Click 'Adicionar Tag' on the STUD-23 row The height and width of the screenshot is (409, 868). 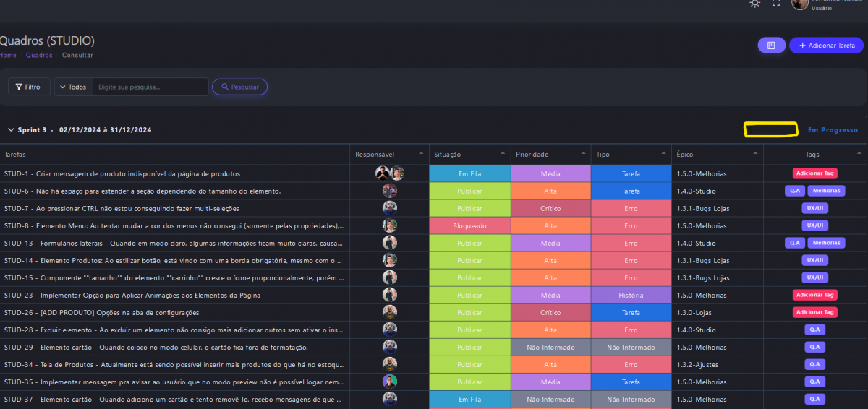(814, 295)
